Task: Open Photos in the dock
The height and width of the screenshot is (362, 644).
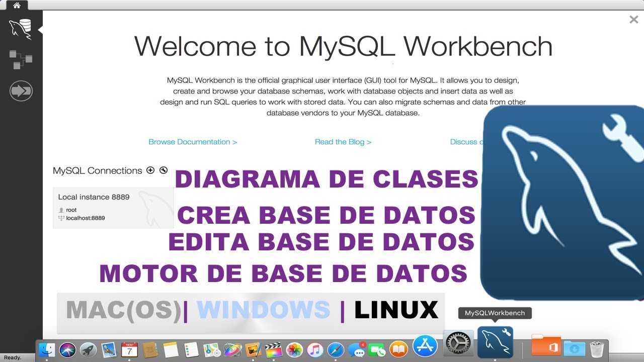Action: tap(294, 350)
